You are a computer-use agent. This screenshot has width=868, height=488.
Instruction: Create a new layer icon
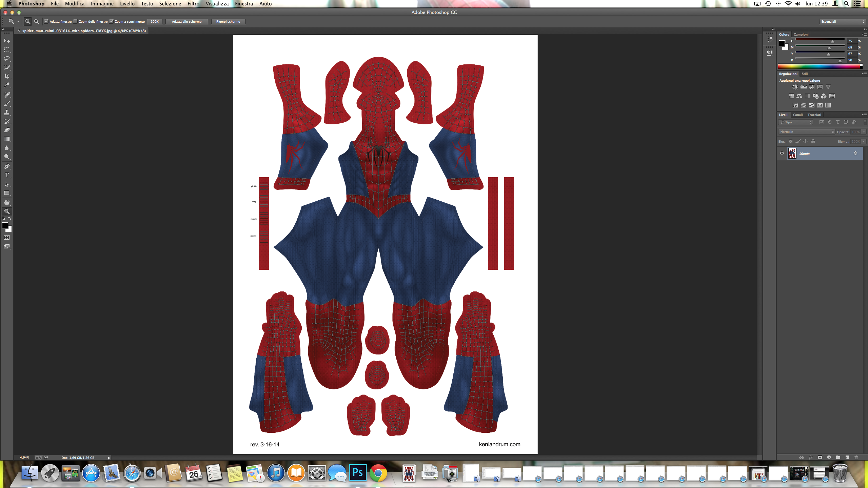click(x=847, y=457)
